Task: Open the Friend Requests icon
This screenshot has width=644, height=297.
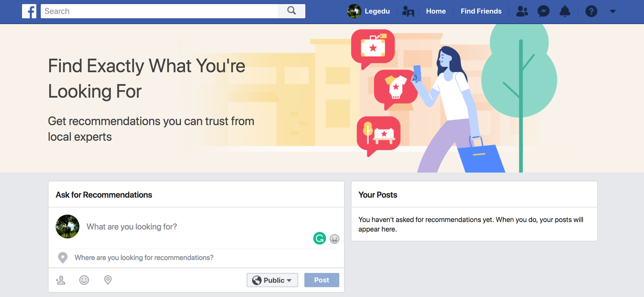Action: pyautogui.click(x=522, y=11)
